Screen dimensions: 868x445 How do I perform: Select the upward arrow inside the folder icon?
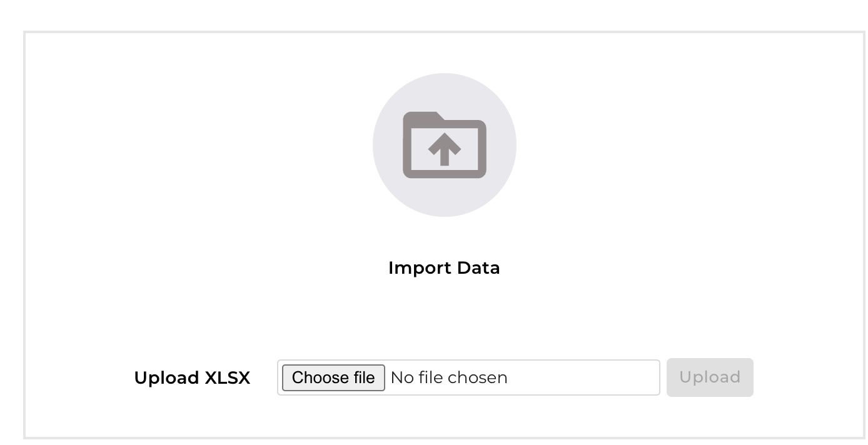point(445,151)
